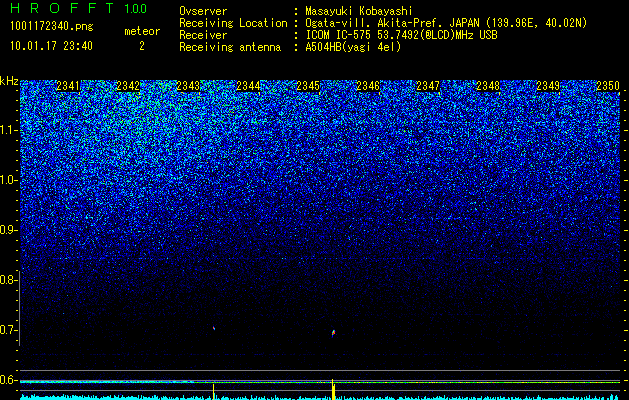Click the 2342 time marker
629x400 pixels.
(128, 86)
